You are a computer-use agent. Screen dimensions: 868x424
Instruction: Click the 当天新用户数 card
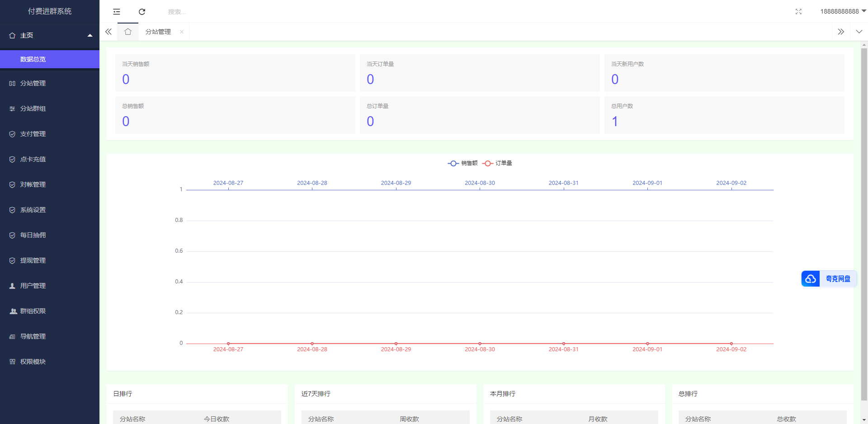[x=724, y=73]
